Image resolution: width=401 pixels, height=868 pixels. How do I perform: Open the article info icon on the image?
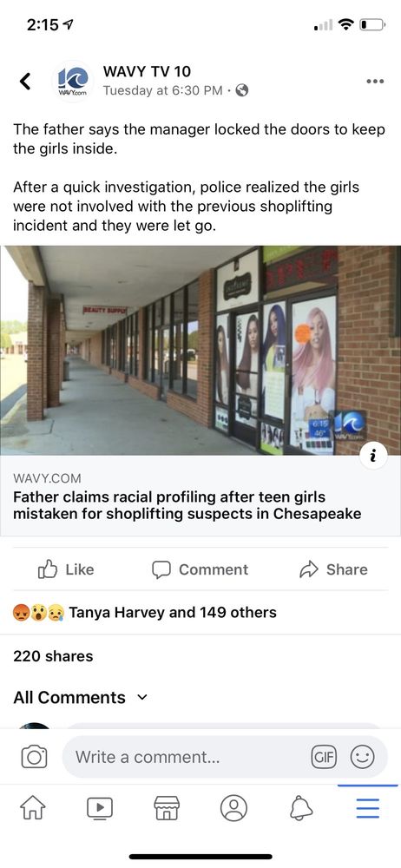[373, 456]
